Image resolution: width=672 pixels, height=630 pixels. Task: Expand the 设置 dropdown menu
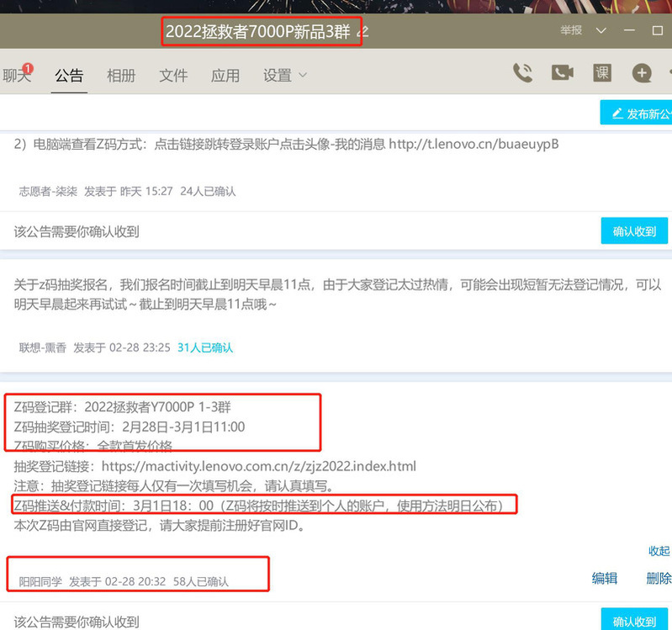285,76
